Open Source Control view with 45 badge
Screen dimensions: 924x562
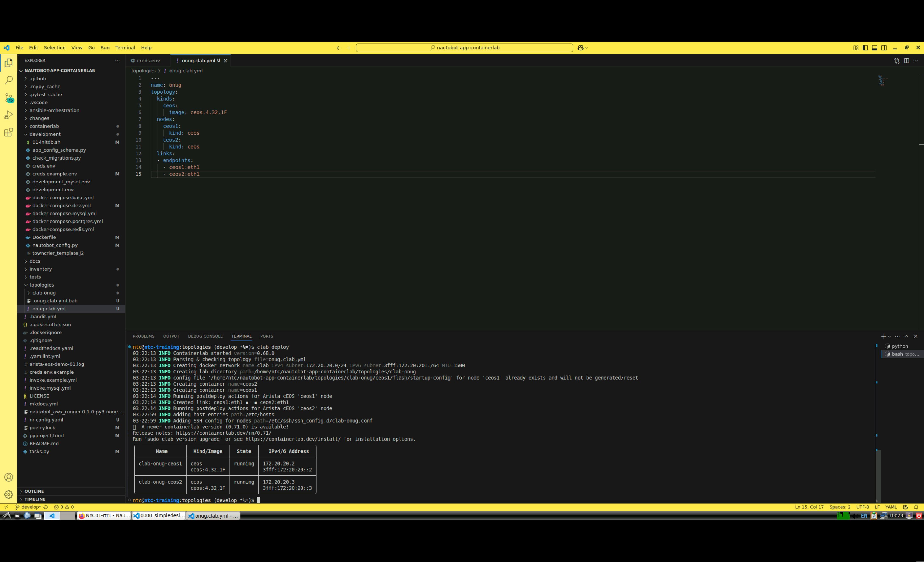point(9,98)
